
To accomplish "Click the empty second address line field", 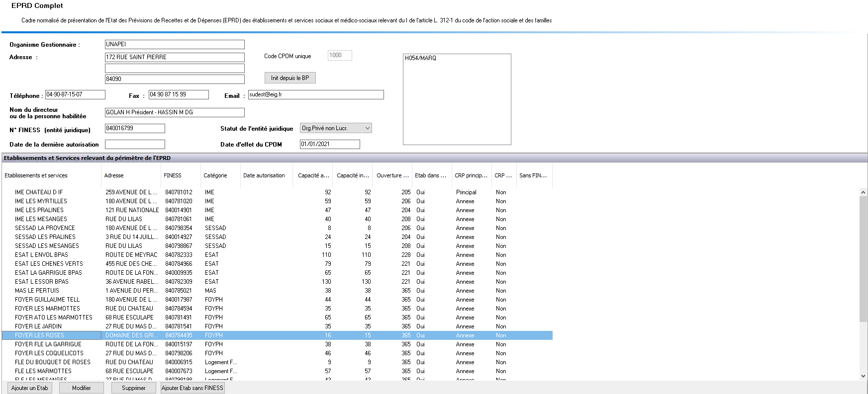I will click(x=175, y=68).
